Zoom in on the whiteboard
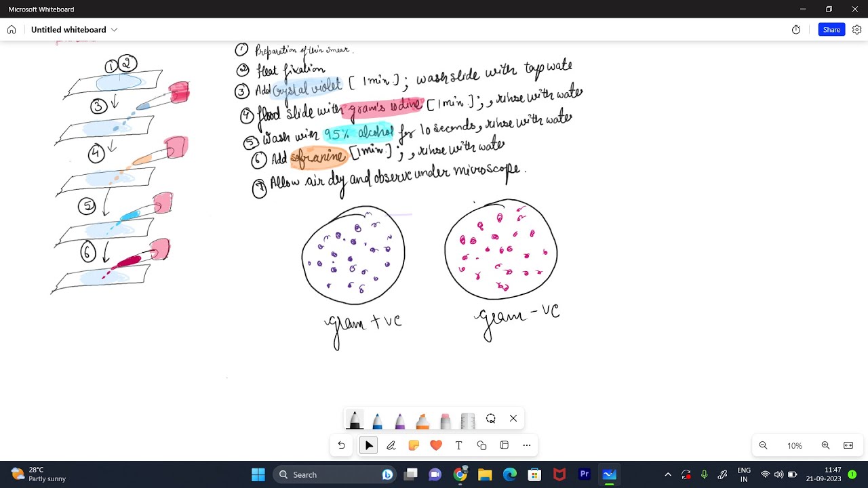This screenshot has height=488, width=868. pyautogui.click(x=825, y=445)
